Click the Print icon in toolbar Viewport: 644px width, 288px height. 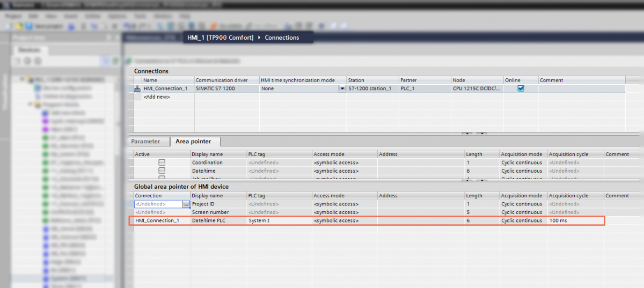(x=71, y=26)
